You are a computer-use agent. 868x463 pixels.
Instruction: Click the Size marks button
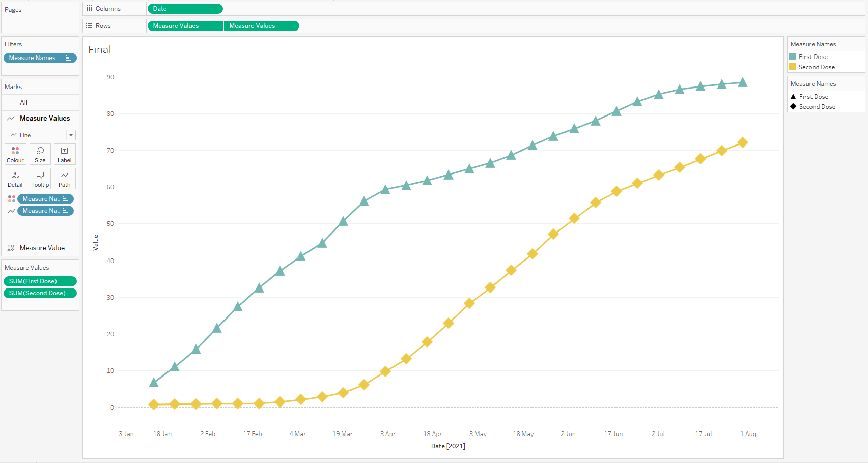pyautogui.click(x=40, y=154)
